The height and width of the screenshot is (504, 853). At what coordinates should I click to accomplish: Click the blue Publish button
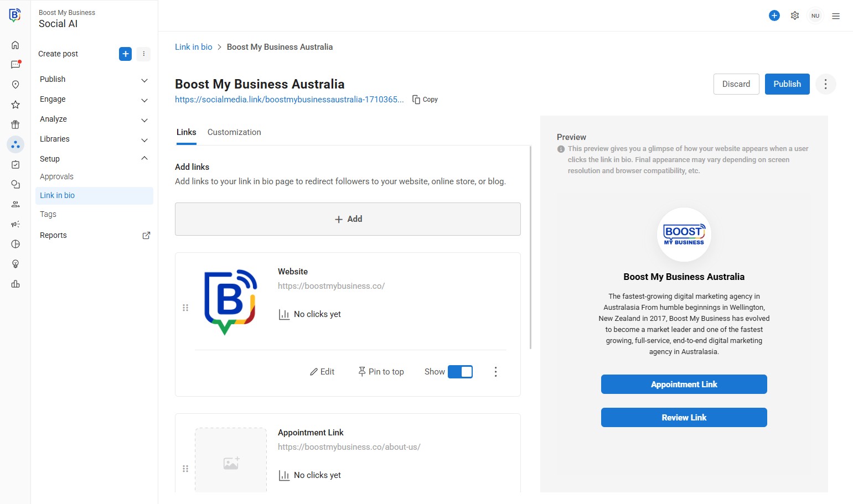point(787,84)
